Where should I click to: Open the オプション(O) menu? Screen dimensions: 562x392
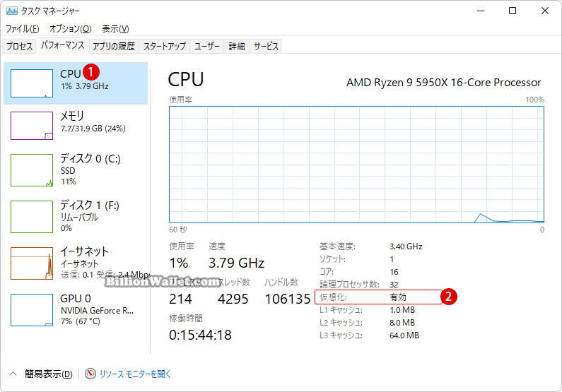coord(70,29)
